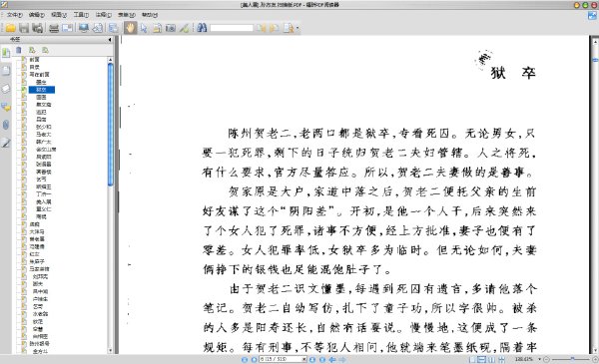Switch to continuous page layout
Screen dimensions: 599x364
pyautogui.click(x=482, y=359)
